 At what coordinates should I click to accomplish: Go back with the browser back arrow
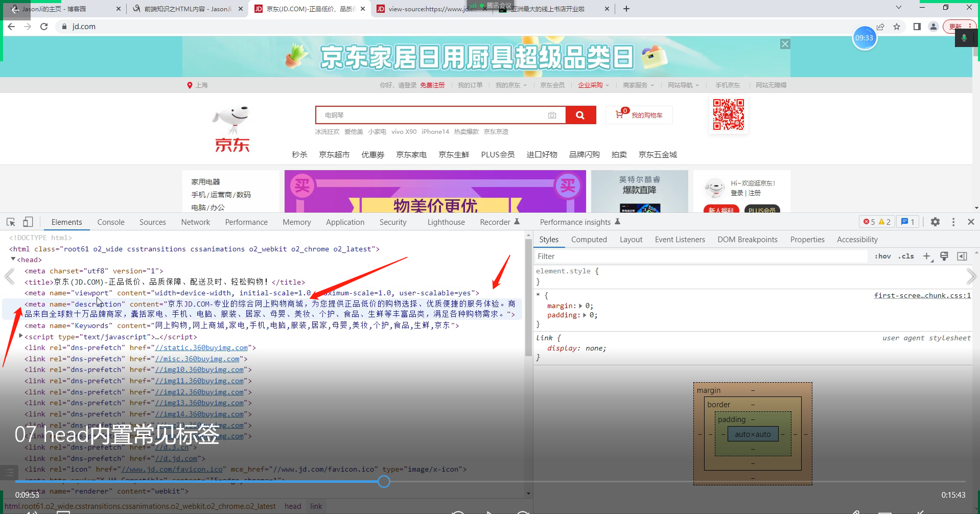11,27
